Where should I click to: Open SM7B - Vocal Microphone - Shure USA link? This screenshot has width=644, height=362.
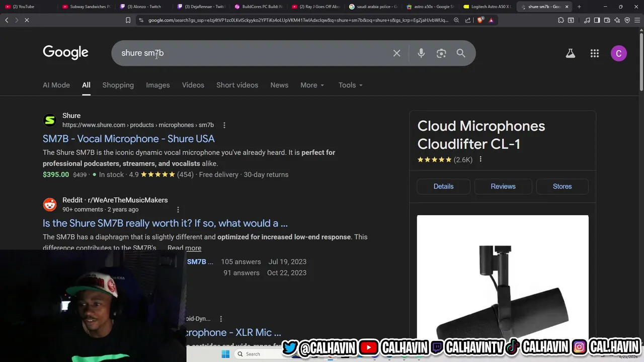click(129, 139)
